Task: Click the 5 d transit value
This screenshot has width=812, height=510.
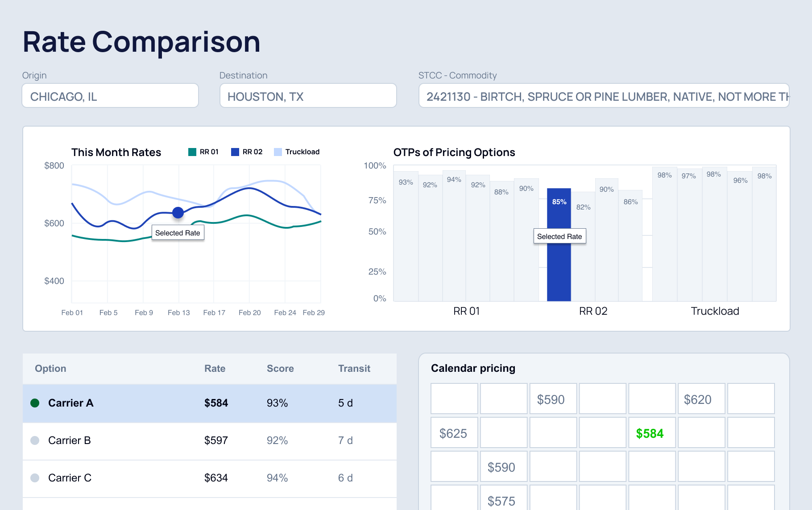Action: (345, 403)
